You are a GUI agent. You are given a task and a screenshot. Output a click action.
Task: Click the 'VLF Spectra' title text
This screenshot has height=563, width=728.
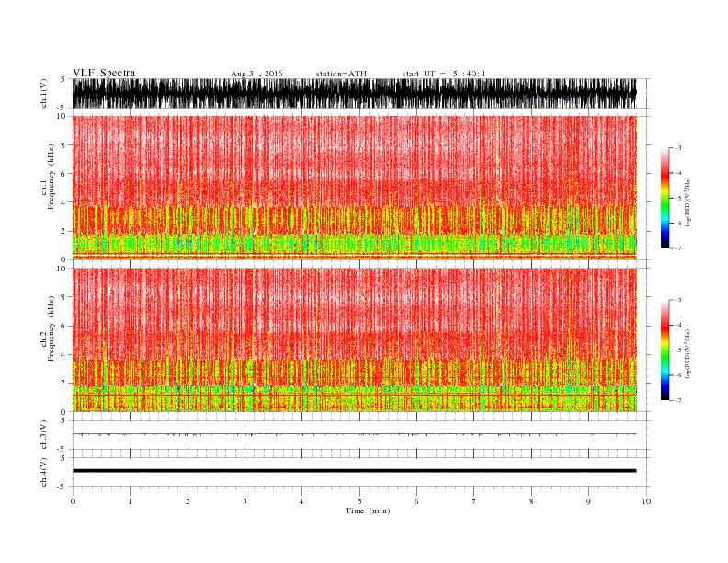tap(104, 73)
